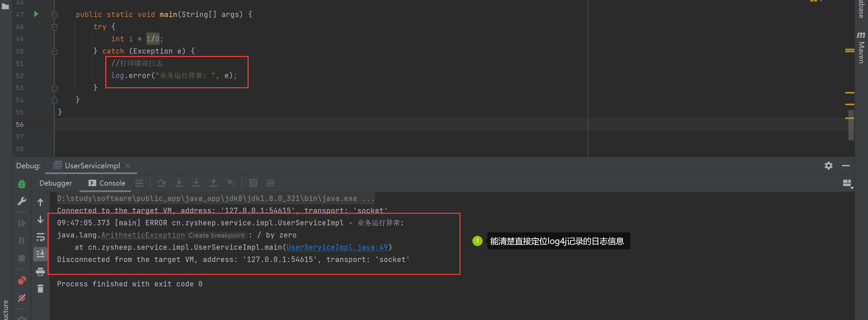Click the Pause Program icon
The width and height of the screenshot is (868, 320).
[22, 241]
